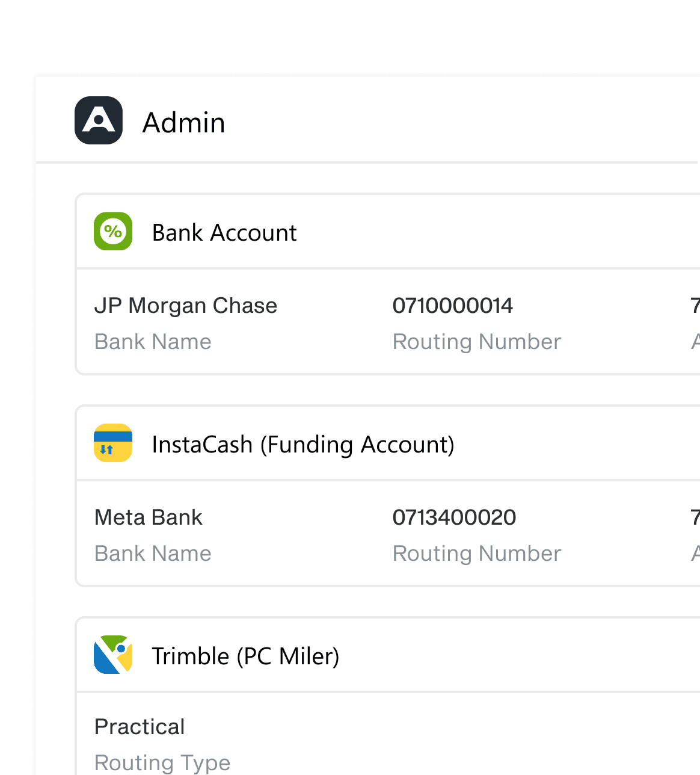
Task: Select the Admin header title
Action: 183,123
